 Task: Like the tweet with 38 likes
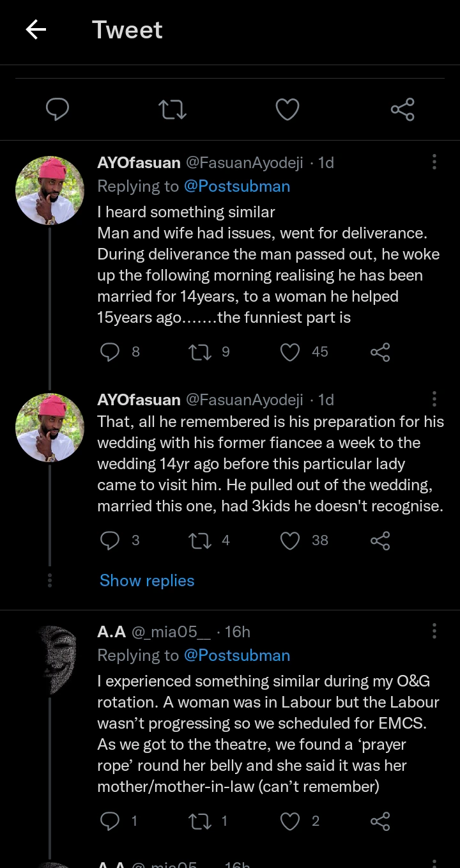[x=290, y=541]
